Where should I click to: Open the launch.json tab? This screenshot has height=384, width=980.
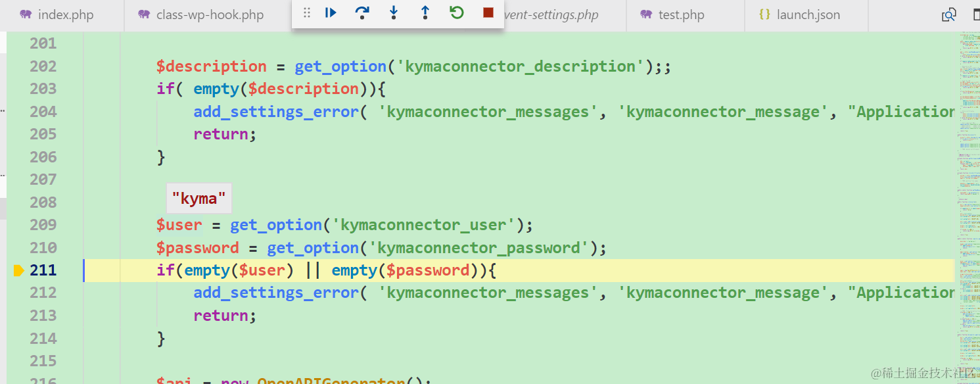[x=808, y=14]
